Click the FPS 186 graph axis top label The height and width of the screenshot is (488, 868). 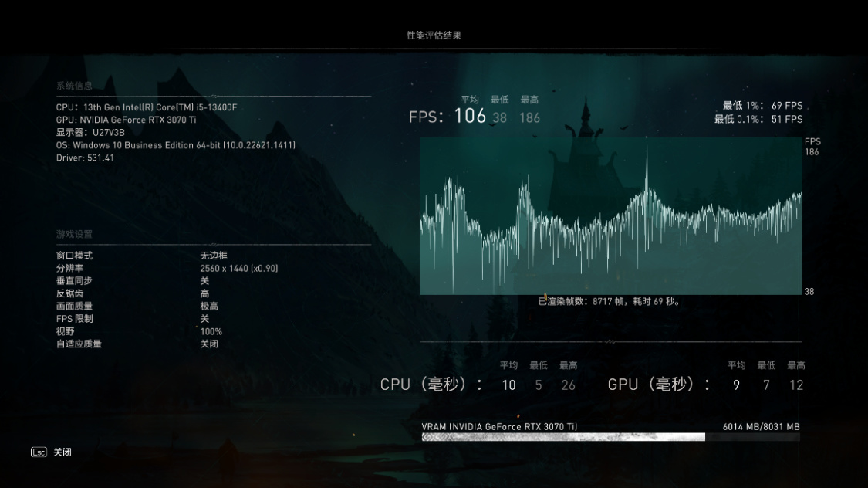point(812,146)
